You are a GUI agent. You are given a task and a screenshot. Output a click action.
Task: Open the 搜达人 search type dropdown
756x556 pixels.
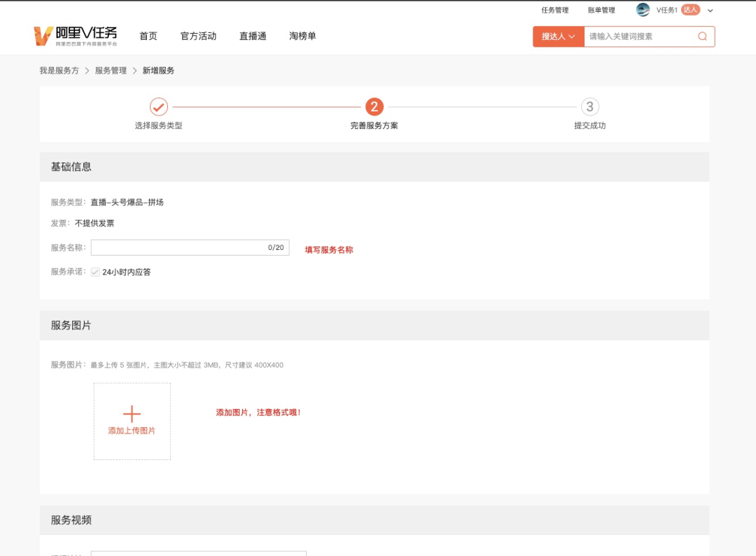tap(558, 36)
